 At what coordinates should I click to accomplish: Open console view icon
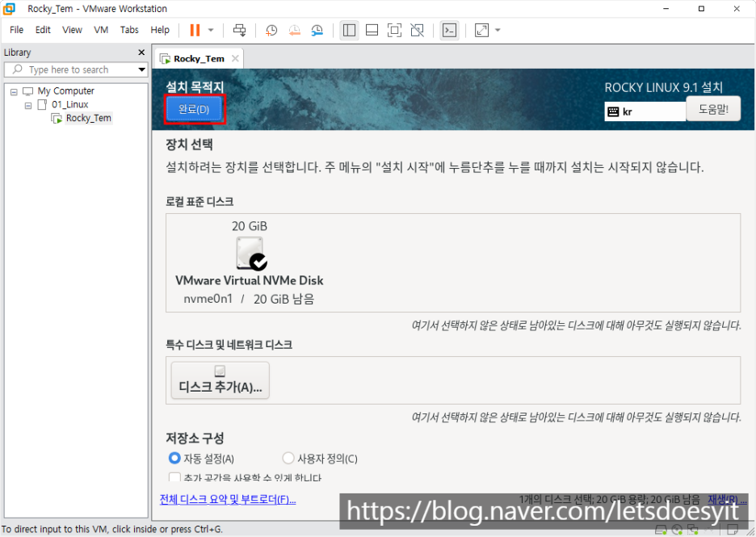(449, 31)
